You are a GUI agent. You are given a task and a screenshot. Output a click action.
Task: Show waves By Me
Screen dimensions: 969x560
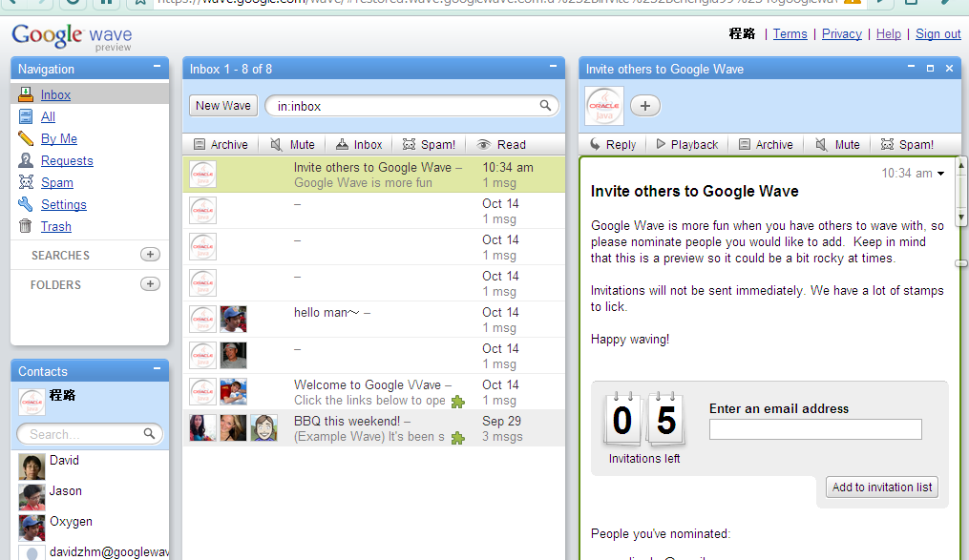click(59, 139)
